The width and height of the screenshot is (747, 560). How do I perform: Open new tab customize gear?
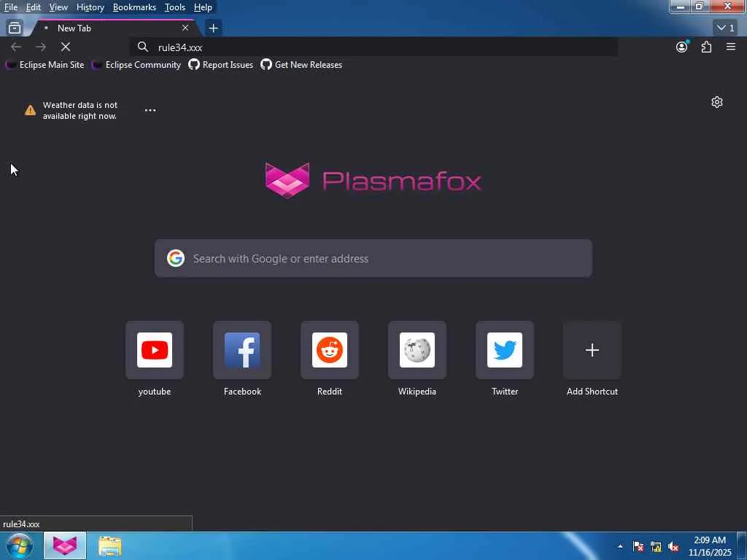click(x=717, y=102)
